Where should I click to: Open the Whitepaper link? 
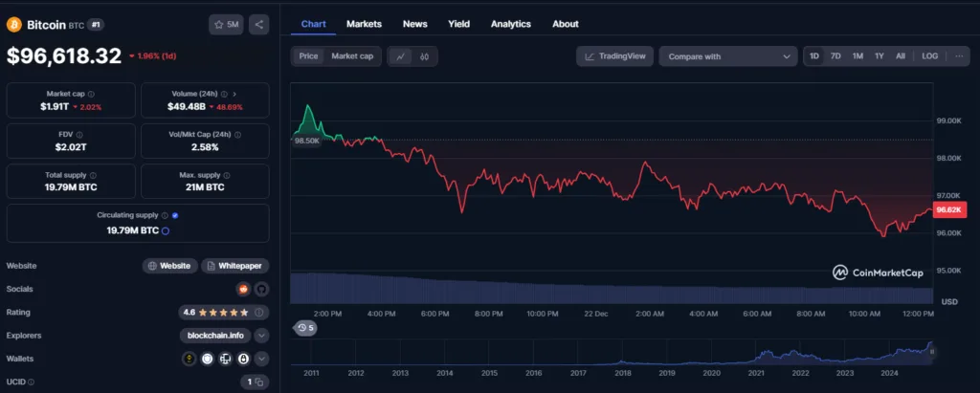(x=235, y=266)
